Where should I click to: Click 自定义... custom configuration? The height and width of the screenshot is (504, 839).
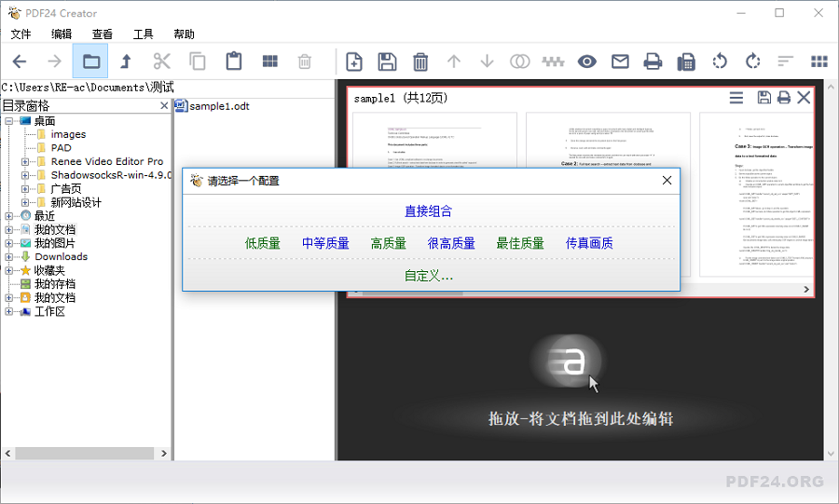(429, 276)
